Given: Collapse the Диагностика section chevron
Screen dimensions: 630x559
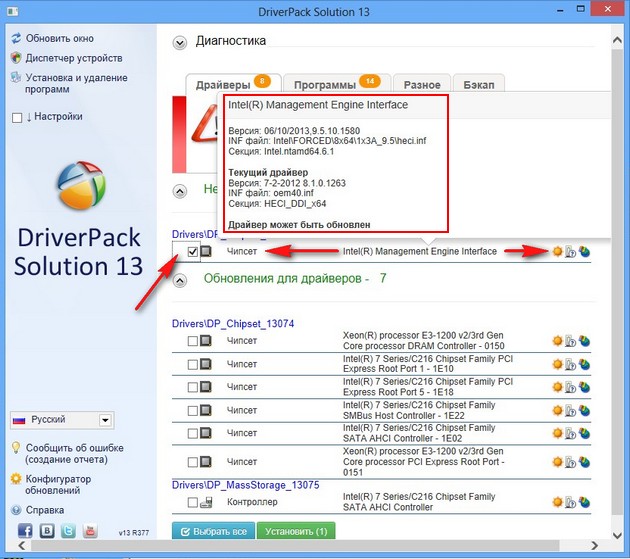Looking at the screenshot, I should (x=180, y=42).
